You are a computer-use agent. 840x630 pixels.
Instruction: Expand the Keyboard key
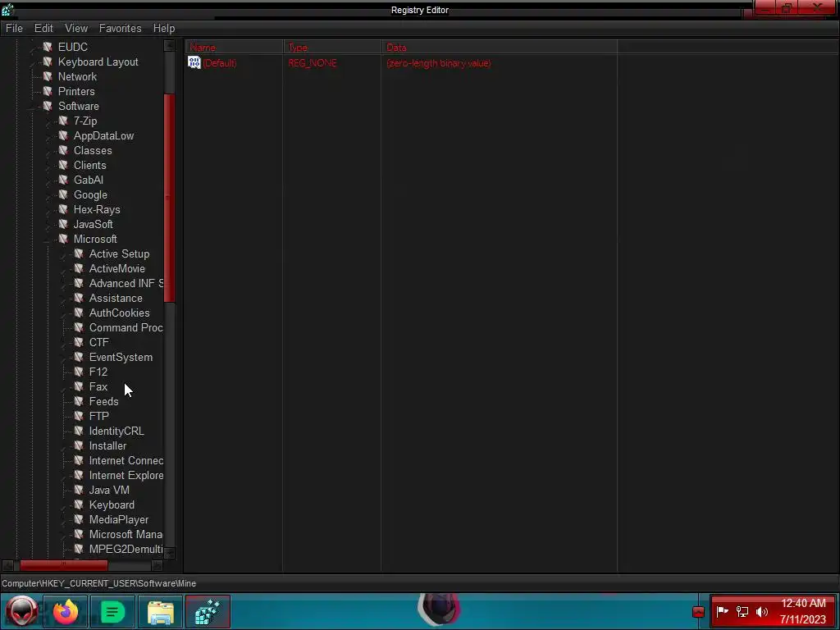pyautogui.click(x=64, y=505)
